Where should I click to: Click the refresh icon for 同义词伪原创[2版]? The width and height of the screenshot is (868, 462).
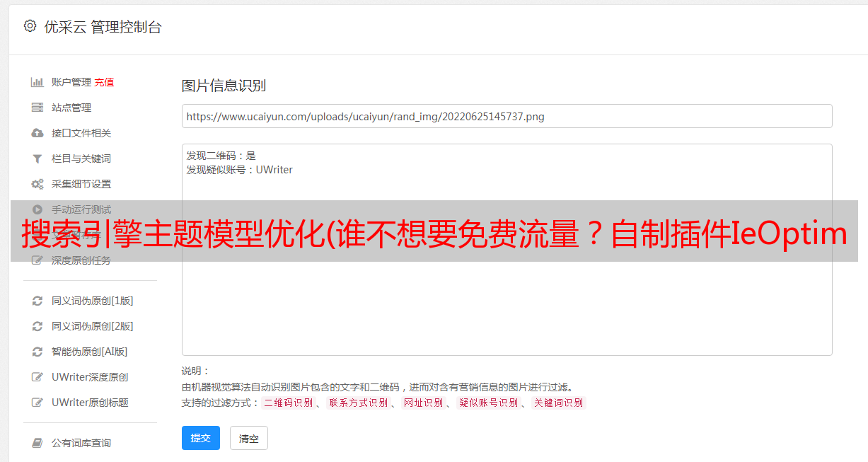(x=37, y=326)
